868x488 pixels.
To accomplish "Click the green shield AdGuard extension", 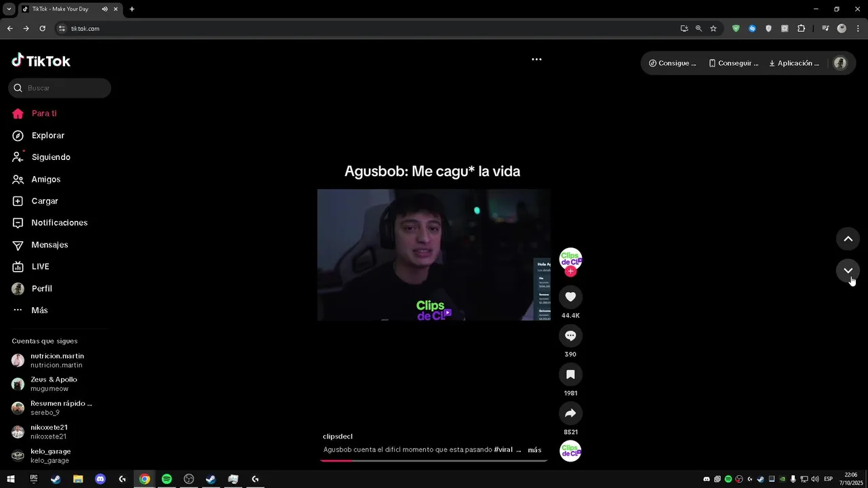I will [736, 28].
